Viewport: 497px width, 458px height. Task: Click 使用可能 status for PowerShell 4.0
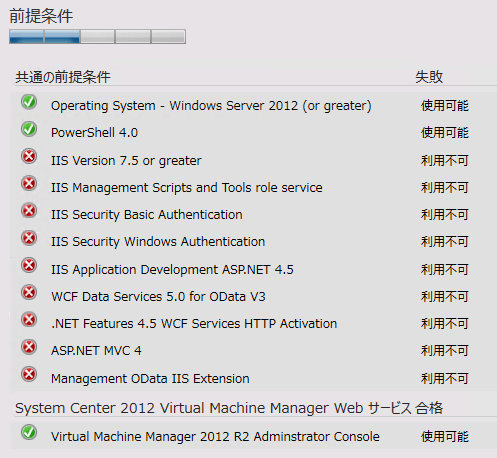[445, 133]
